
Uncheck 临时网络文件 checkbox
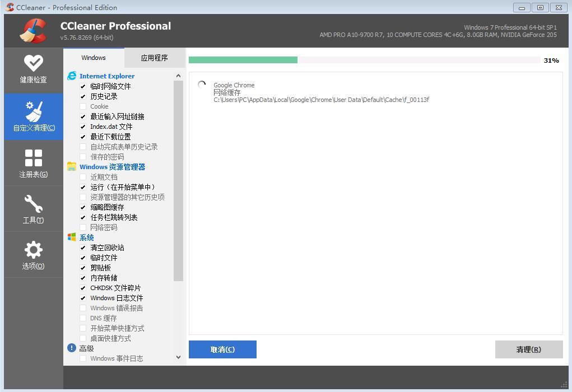click(x=83, y=86)
